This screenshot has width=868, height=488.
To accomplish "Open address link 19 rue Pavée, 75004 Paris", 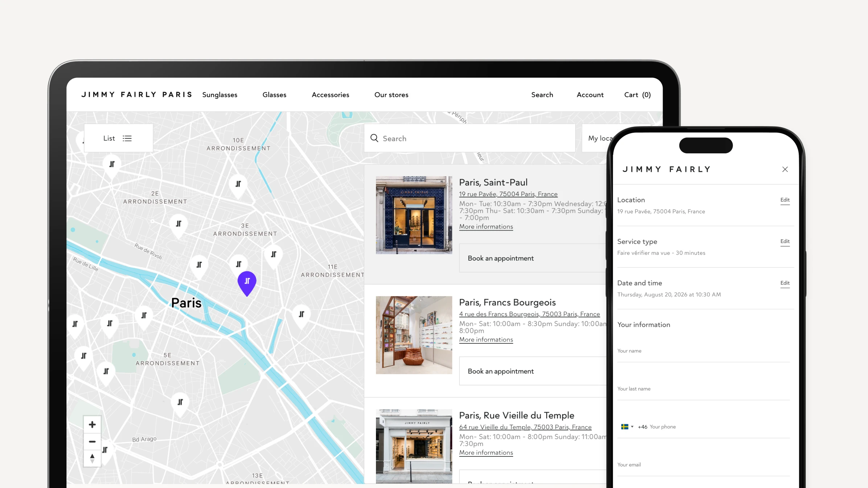I will (x=508, y=194).
